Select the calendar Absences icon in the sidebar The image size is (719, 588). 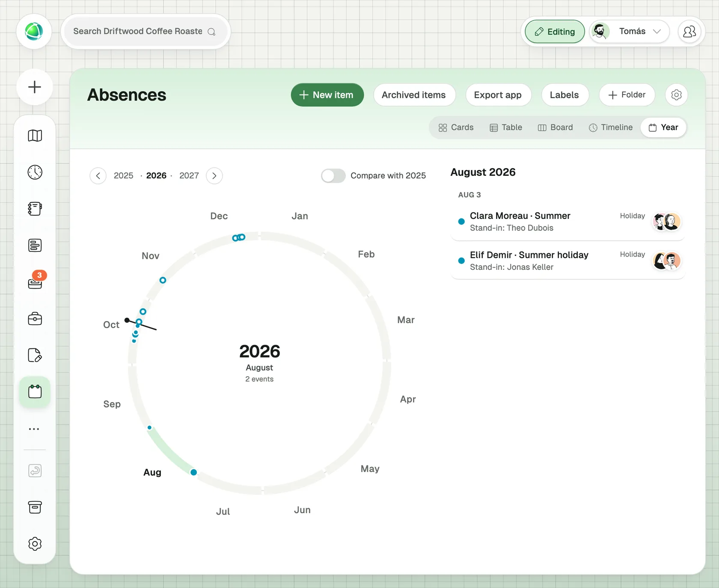(35, 392)
